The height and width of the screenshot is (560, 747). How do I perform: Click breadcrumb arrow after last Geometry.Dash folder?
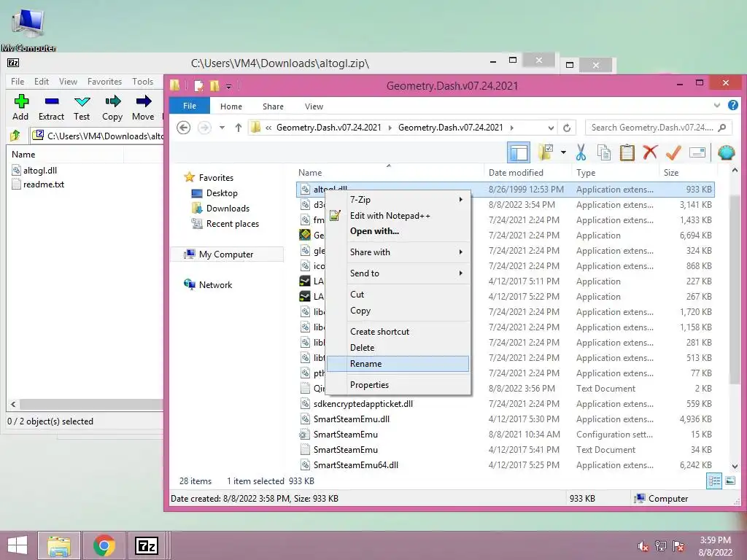[512, 128]
